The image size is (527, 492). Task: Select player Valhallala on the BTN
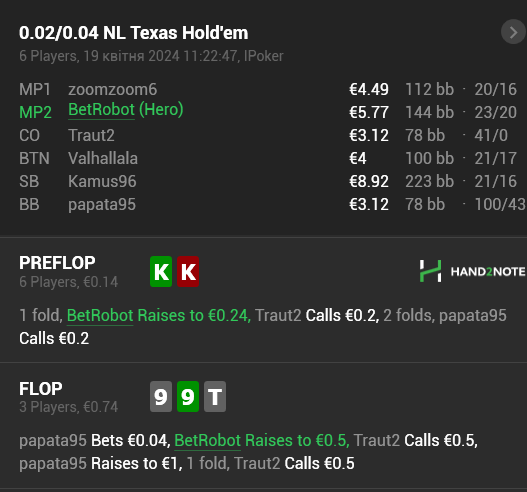click(x=103, y=158)
